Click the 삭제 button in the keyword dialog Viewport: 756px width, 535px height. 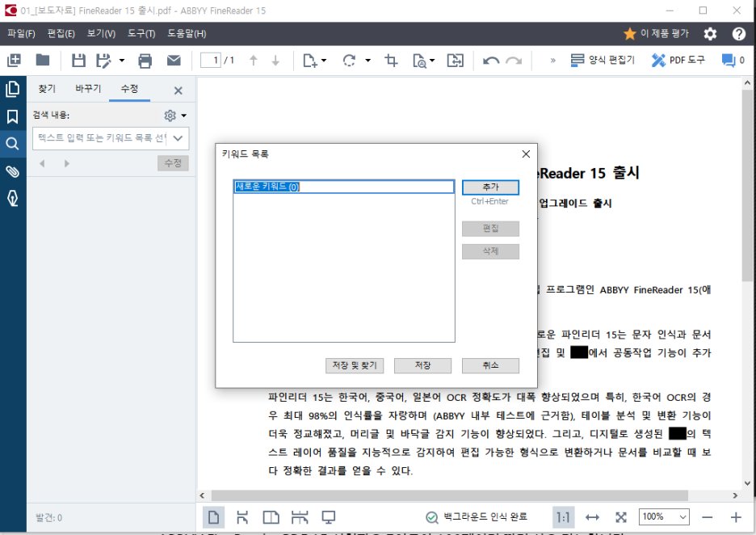490,251
